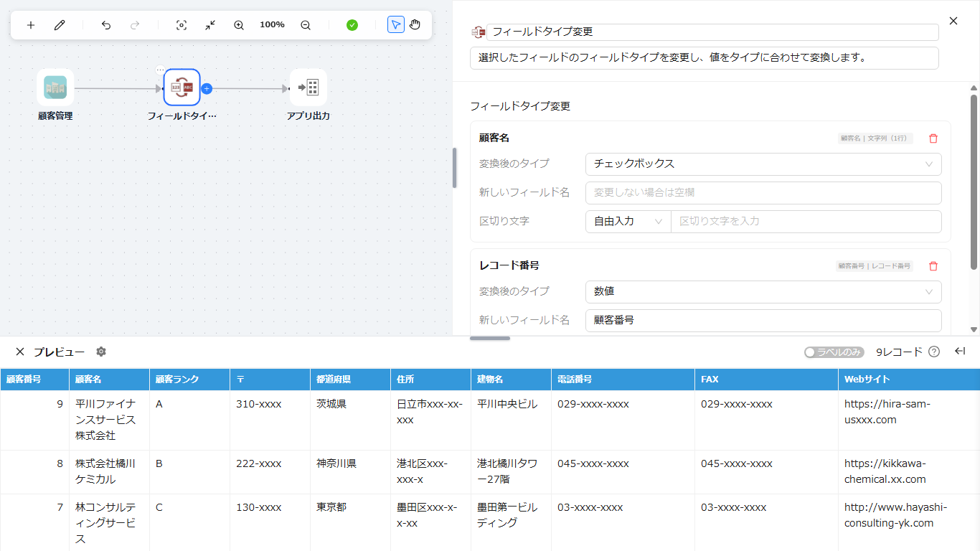Zoom out with the magnifier minus icon
This screenshot has height=551, width=980.
306,25
